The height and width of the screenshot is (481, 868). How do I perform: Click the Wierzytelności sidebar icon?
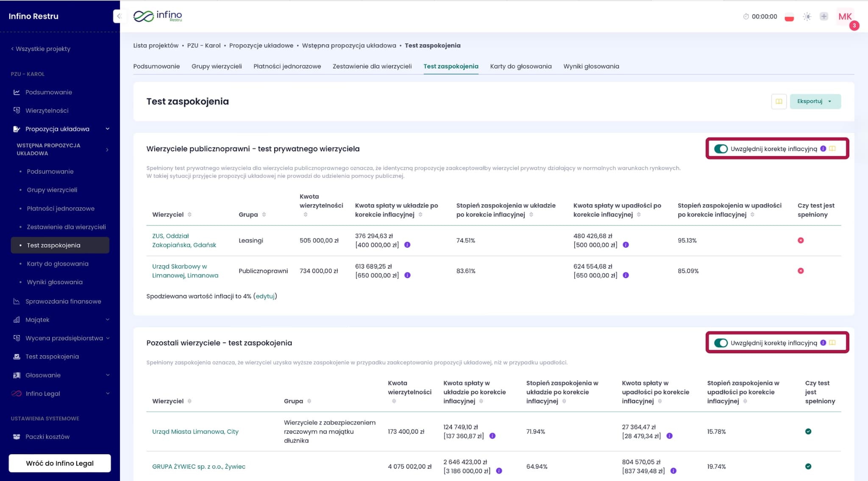point(17,110)
